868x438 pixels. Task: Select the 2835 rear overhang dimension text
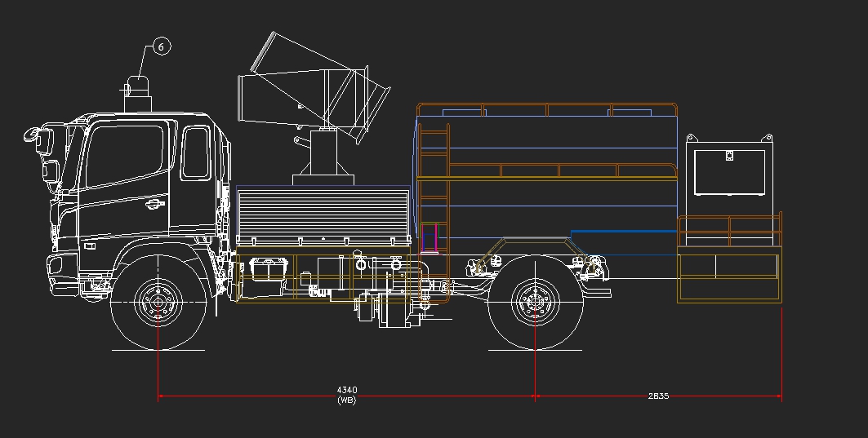[x=658, y=396]
